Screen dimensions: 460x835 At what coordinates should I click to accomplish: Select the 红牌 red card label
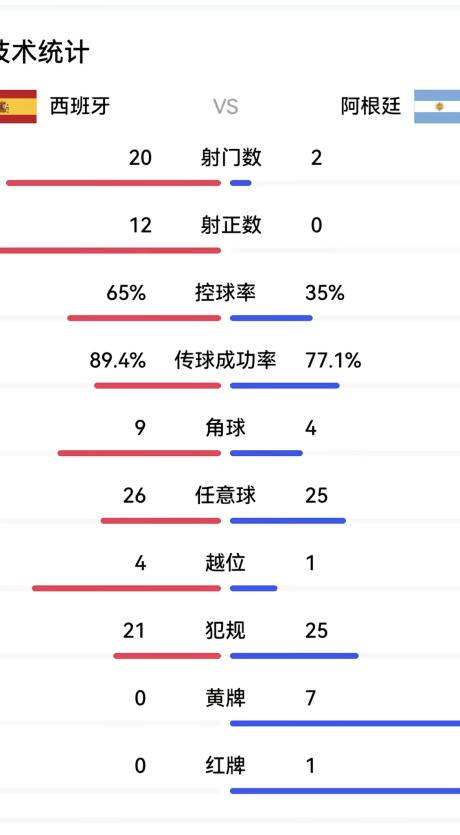pos(225,766)
